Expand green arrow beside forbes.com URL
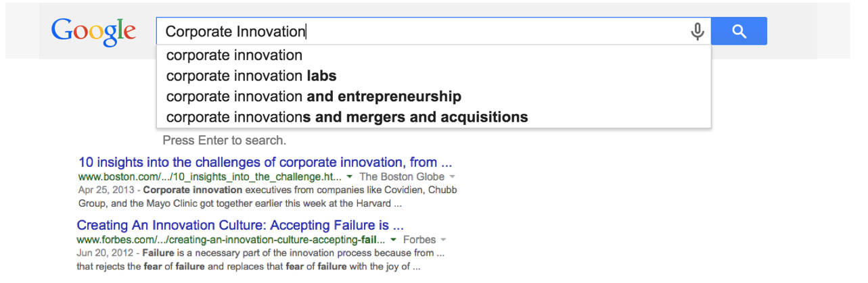The height and width of the screenshot is (283, 868). tap(393, 240)
